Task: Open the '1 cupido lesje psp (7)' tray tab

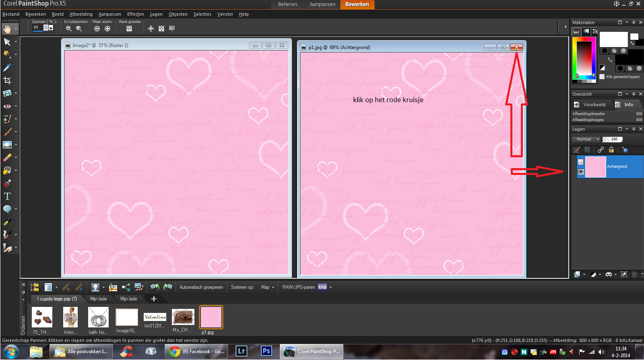Action: 57,299
